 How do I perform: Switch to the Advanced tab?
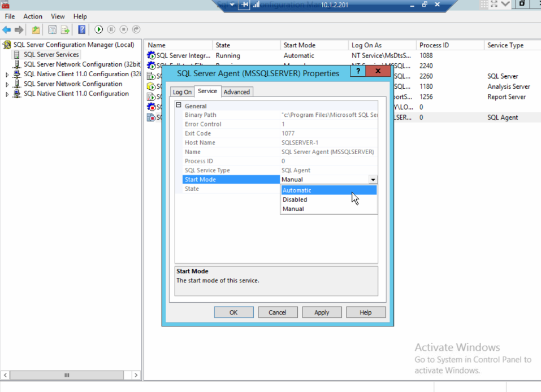(x=237, y=92)
